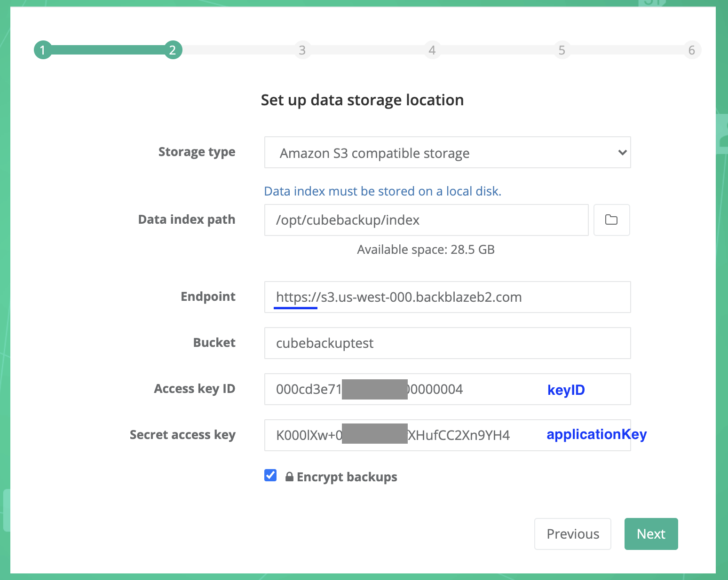Click the folder browse icon beside data index path
728x580 pixels.
611,220
